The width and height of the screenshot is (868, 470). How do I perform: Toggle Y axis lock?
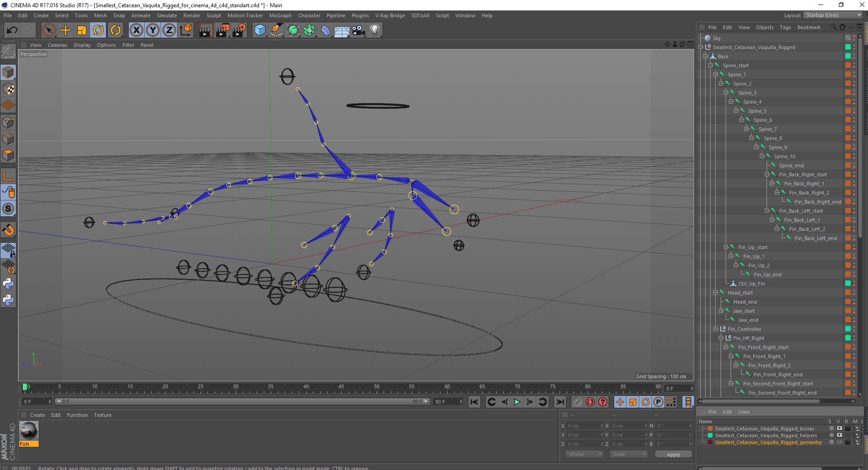pos(153,30)
